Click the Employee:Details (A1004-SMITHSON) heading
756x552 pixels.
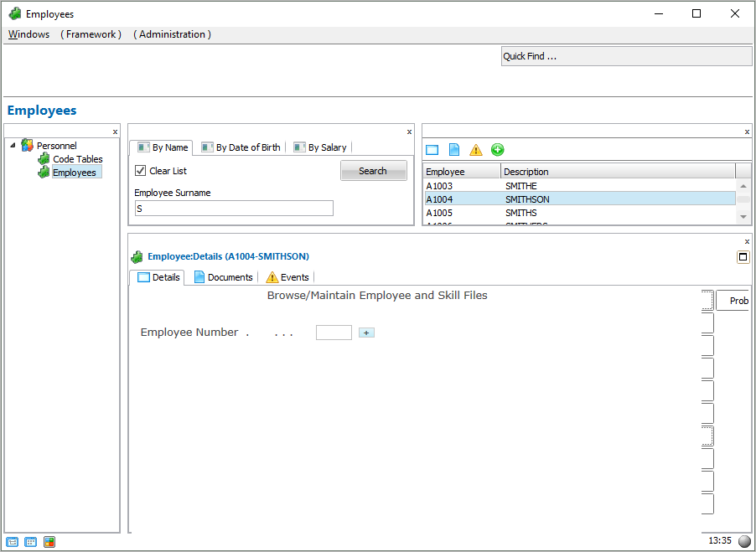click(229, 256)
